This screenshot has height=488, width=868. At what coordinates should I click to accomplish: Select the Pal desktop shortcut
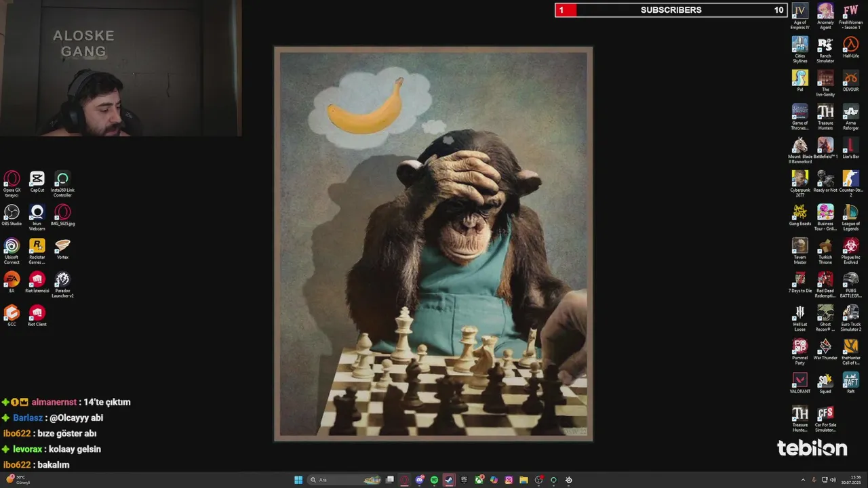[800, 81]
